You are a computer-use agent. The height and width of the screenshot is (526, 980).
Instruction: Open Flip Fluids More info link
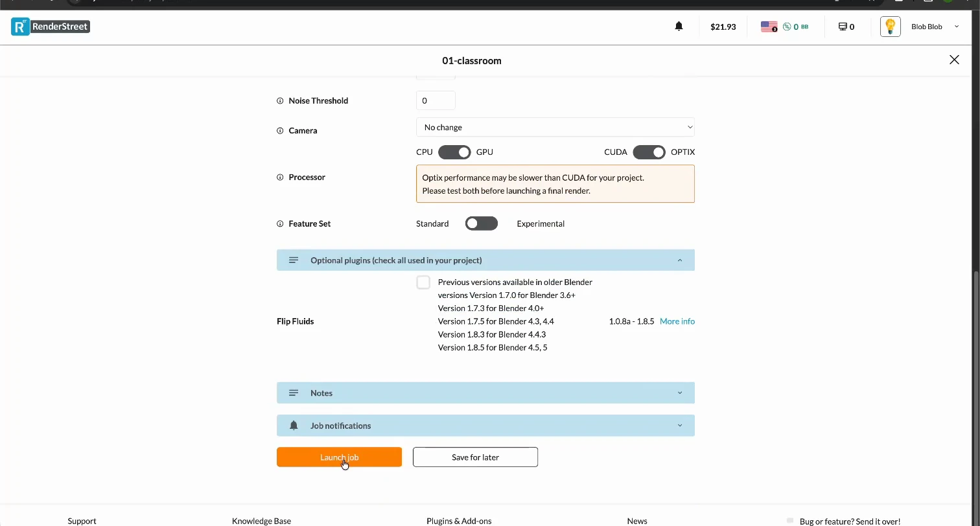pos(677,321)
